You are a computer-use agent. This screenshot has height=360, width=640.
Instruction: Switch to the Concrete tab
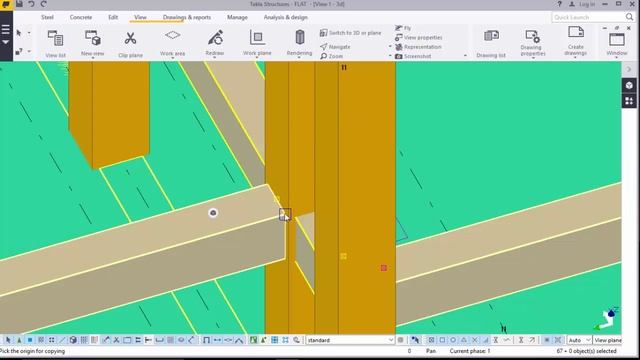pyautogui.click(x=81, y=17)
